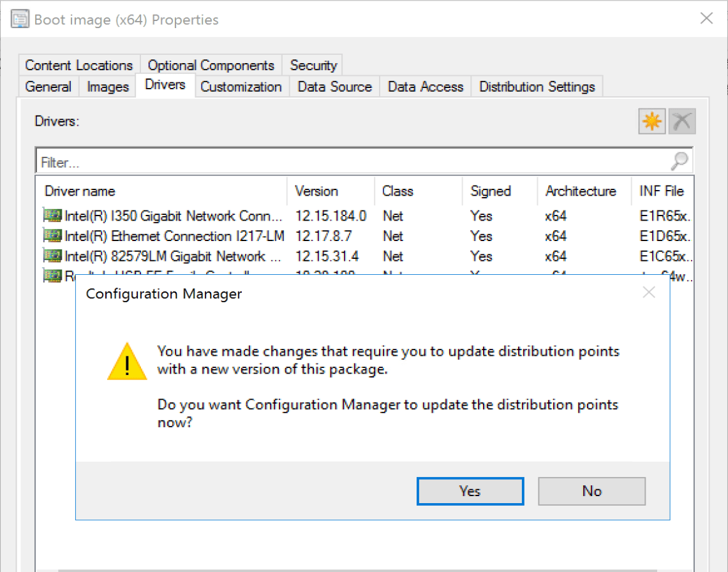This screenshot has width=728, height=572.
Task: Click the Intel I350 network adapter icon
Action: point(52,216)
